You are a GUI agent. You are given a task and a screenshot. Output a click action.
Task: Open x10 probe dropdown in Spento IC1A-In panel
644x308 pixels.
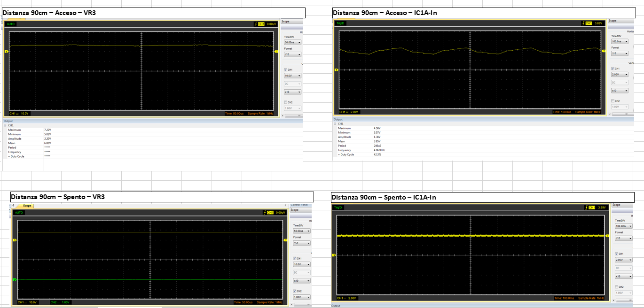(624, 276)
